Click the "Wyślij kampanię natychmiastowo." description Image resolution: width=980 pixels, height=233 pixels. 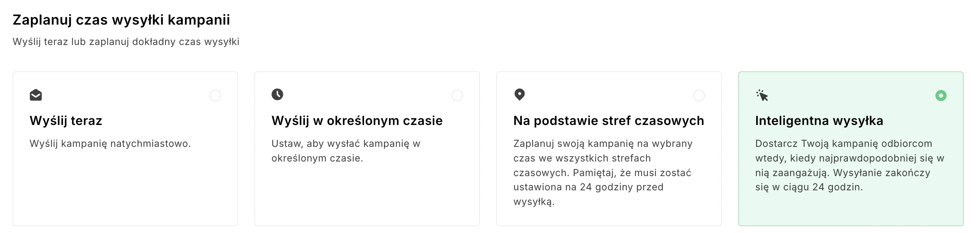[110, 144]
